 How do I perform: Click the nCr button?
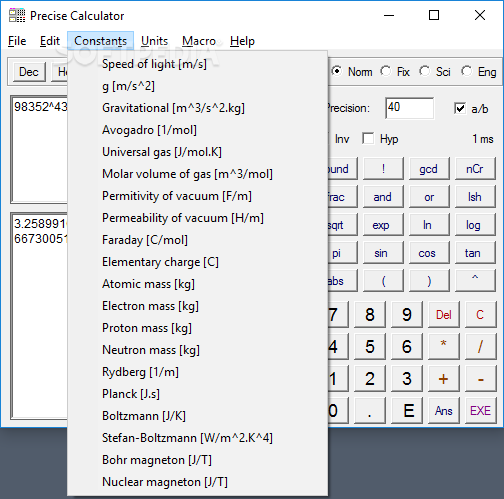point(475,169)
